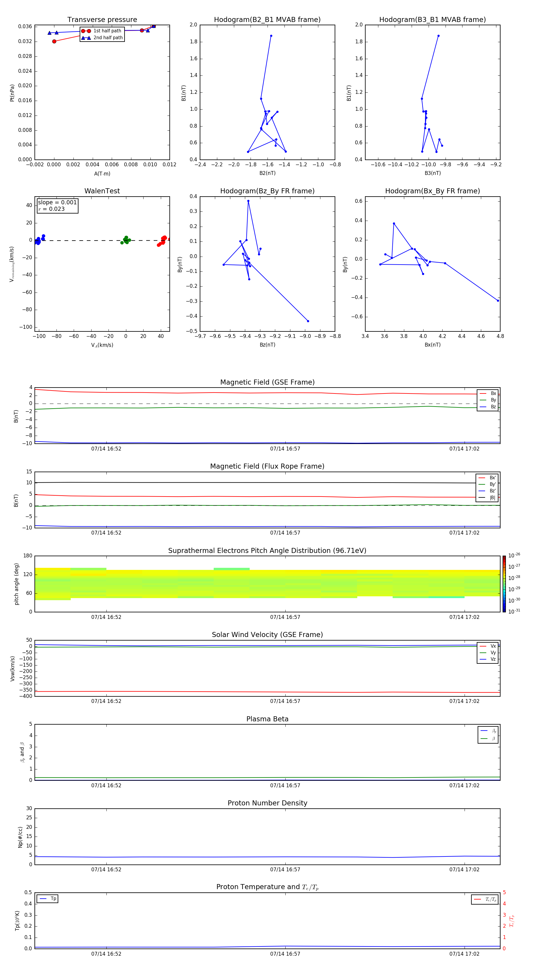Image resolution: width=535 pixels, height=980 pixels.
Task: Click the 'B2(nT)' axis label
Action: (267, 173)
